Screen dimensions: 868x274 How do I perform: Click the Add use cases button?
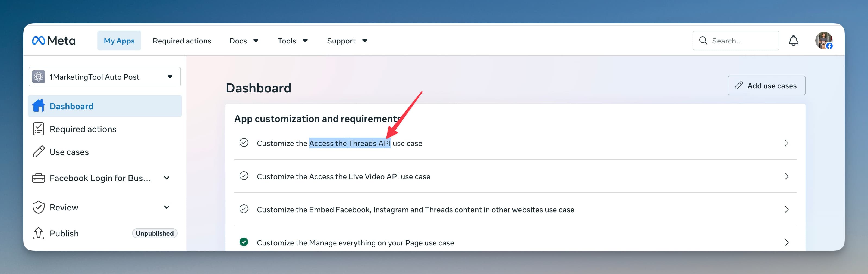coord(766,85)
